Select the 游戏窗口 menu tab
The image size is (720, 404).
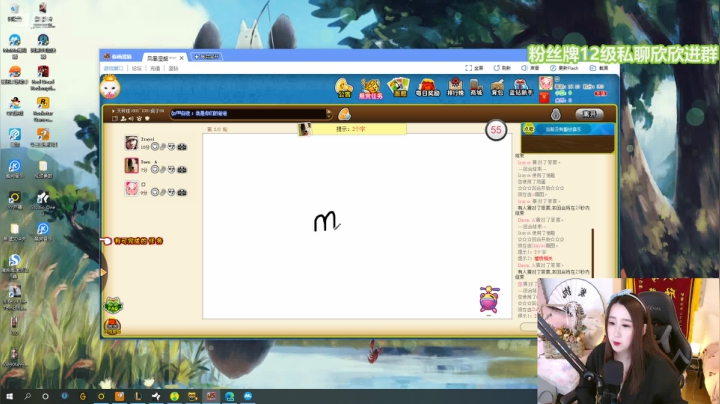113,68
